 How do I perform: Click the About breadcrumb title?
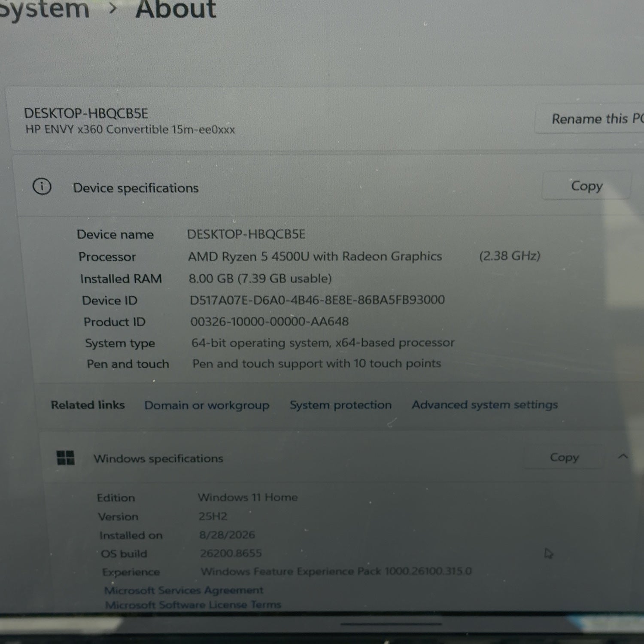pyautogui.click(x=176, y=9)
